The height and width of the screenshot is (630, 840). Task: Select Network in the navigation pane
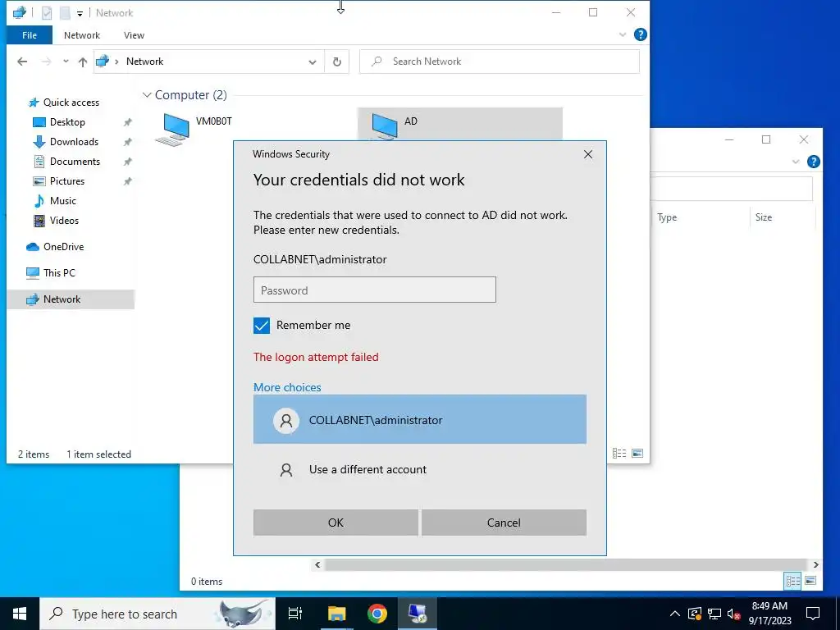(x=71, y=299)
